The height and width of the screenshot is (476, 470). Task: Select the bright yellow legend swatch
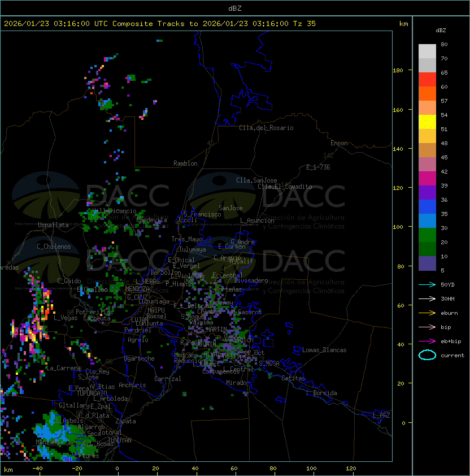click(427, 122)
